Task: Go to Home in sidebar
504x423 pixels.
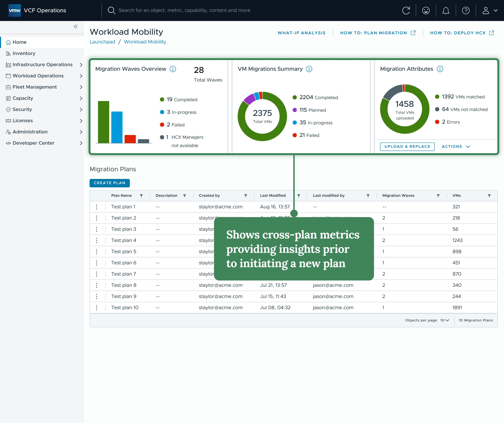Action: [x=42, y=42]
